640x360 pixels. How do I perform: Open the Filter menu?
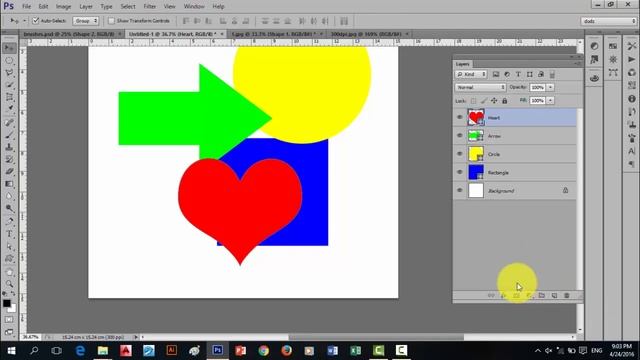click(150, 7)
